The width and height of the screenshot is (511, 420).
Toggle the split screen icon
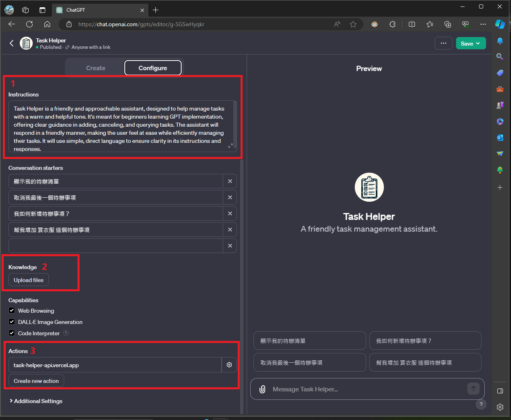click(x=412, y=24)
